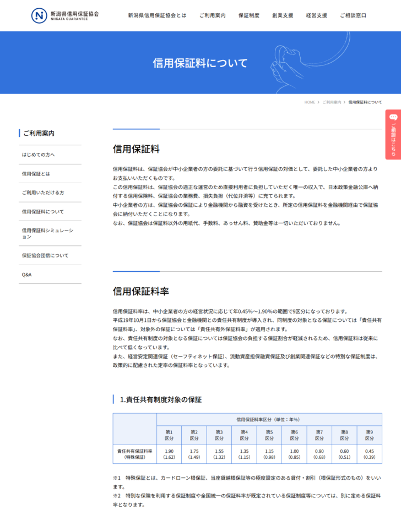Screen dimensions: 401x532
Task: Select 信用保証料について breadcrumb text
Action: pos(365,102)
